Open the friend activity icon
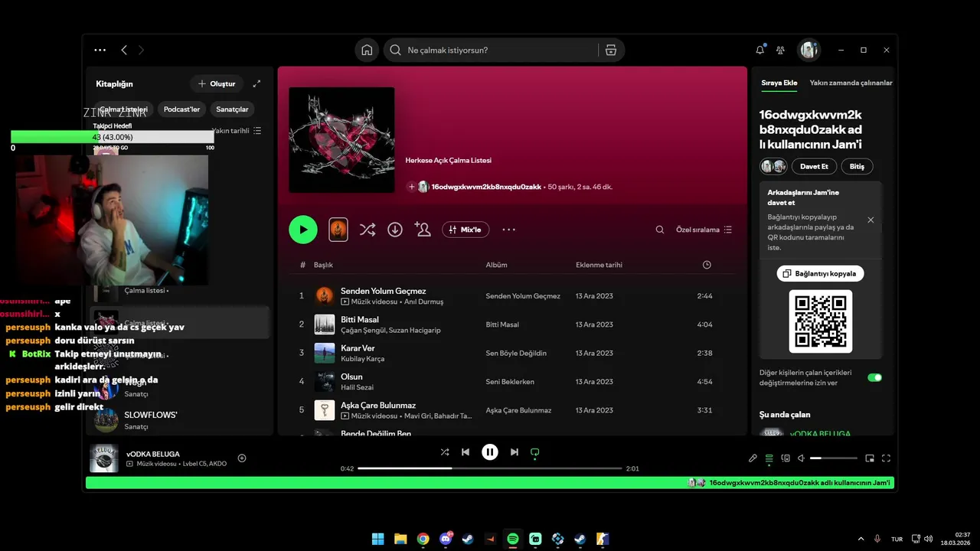Screen dimensions: 980x551 tap(780, 50)
